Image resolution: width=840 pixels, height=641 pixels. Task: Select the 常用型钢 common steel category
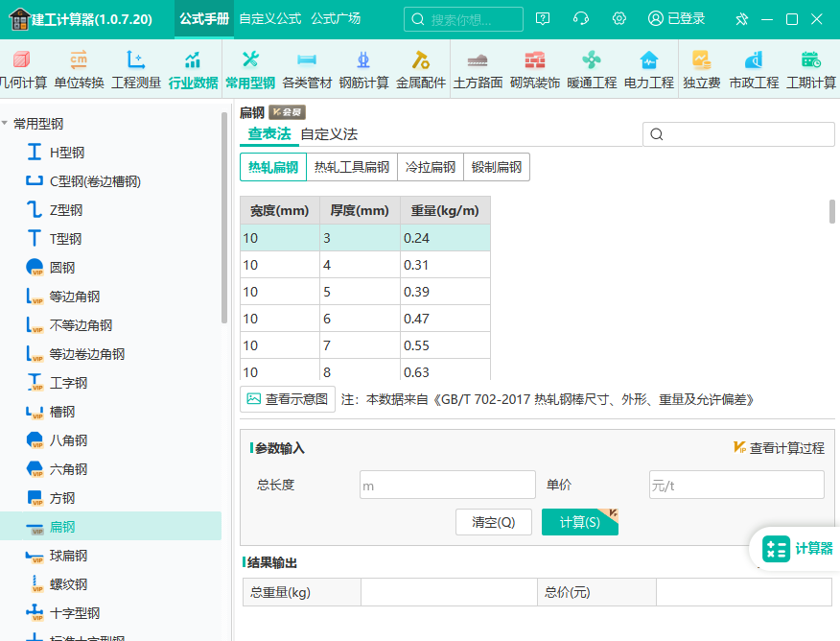pyautogui.click(x=250, y=70)
